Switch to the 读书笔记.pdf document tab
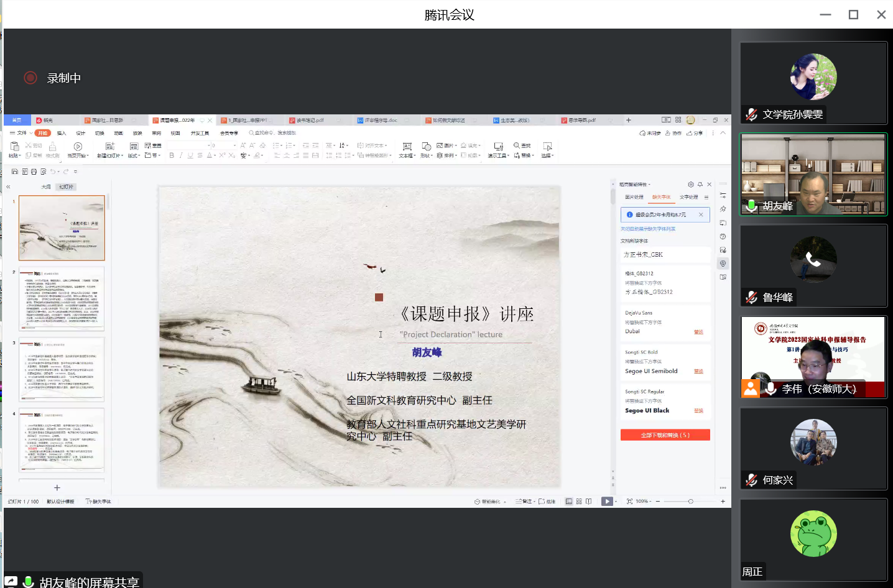The height and width of the screenshot is (588, 893). click(309, 121)
